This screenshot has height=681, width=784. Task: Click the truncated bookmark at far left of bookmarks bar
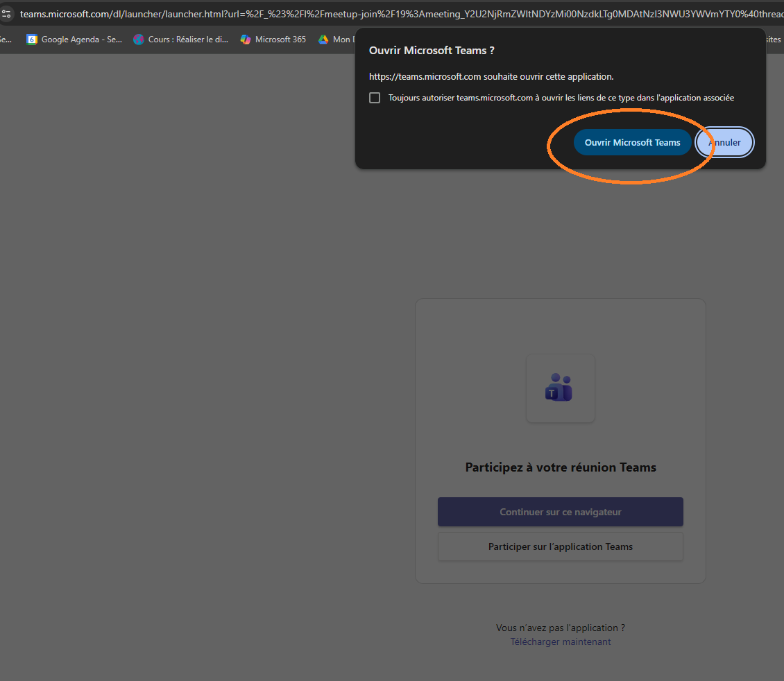tap(6, 40)
